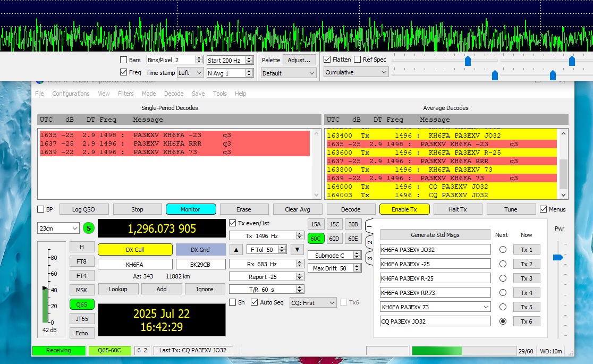Open the Mode menu

tap(149, 94)
